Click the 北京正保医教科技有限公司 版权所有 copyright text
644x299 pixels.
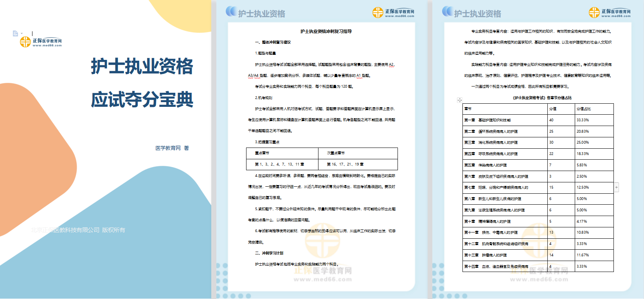(78, 230)
